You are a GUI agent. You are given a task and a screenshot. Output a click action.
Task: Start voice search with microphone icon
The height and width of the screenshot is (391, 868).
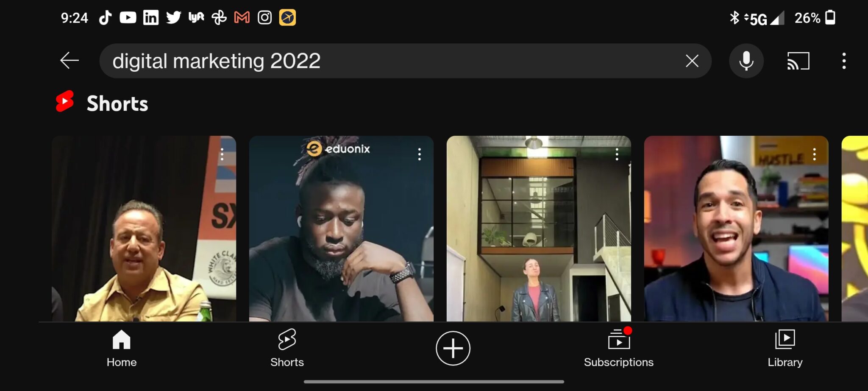pos(746,61)
